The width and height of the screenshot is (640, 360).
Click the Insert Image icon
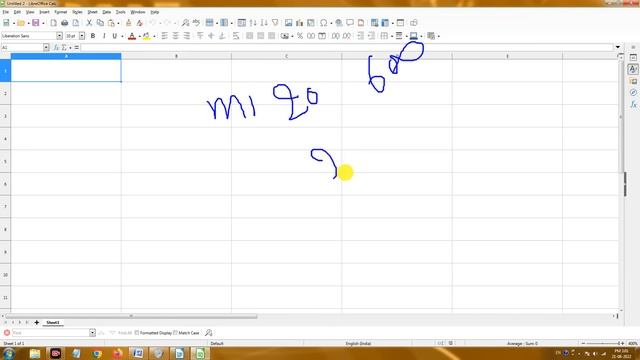(x=289, y=23)
